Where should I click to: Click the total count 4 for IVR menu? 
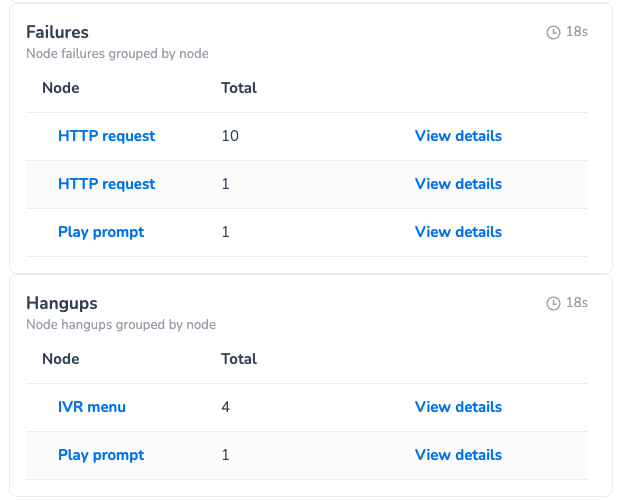[226, 407]
